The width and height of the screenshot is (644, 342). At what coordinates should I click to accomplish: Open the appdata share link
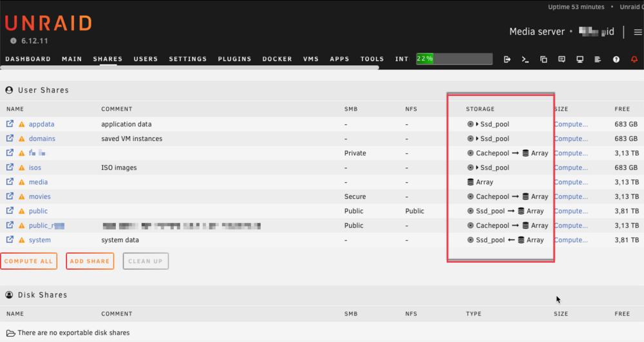pyautogui.click(x=41, y=124)
